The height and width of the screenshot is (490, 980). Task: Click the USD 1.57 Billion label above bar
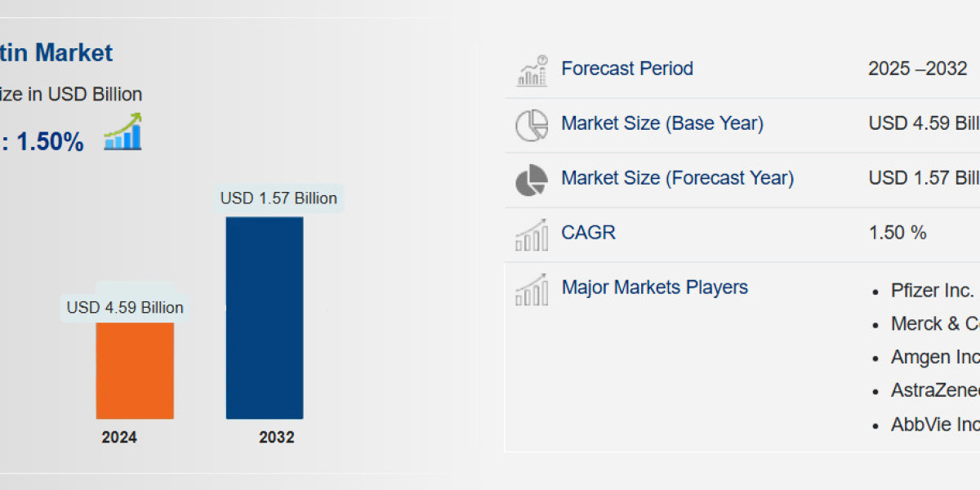(x=278, y=198)
